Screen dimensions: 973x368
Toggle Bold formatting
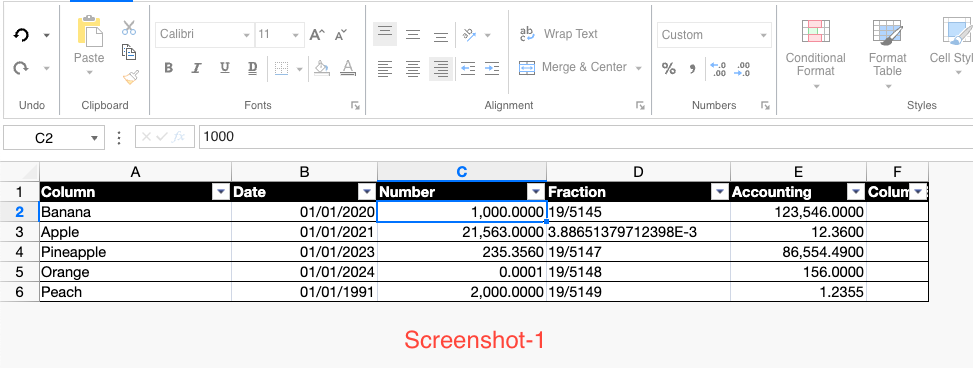[x=168, y=68]
